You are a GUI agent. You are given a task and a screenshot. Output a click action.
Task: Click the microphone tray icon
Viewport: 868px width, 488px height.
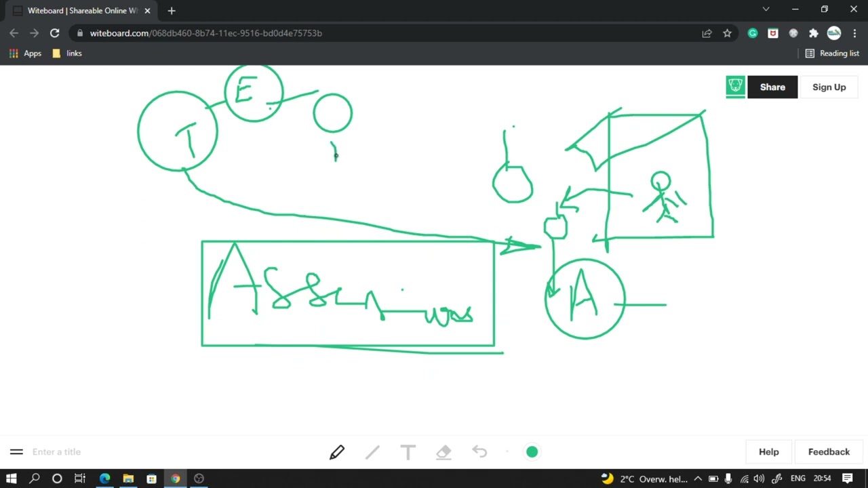click(728, 479)
